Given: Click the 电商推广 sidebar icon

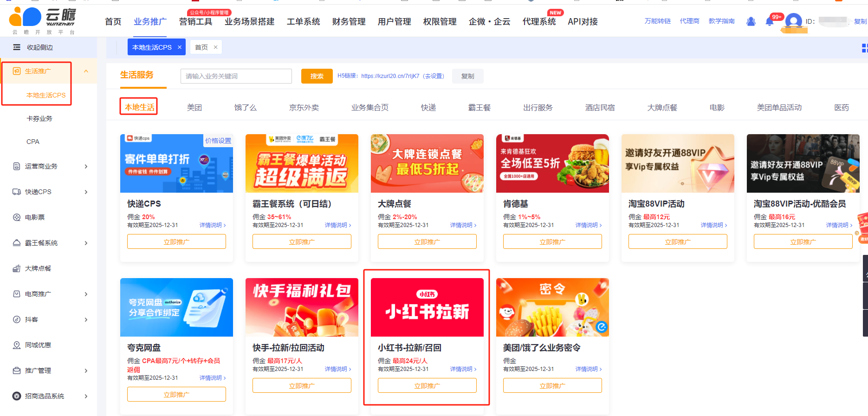Looking at the screenshot, I should tap(17, 294).
